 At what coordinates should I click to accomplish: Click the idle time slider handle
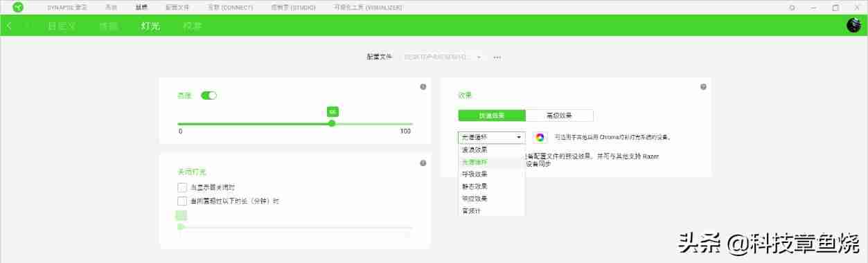pos(181,226)
